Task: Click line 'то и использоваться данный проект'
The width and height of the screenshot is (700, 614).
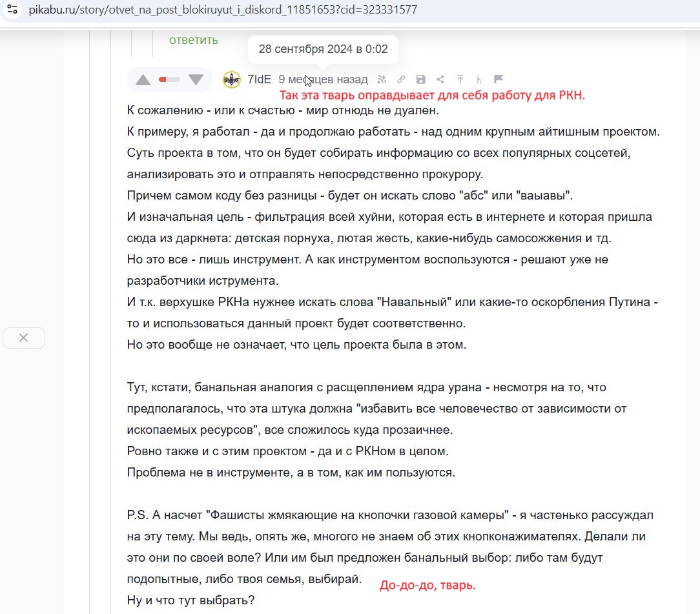Action: (x=296, y=323)
